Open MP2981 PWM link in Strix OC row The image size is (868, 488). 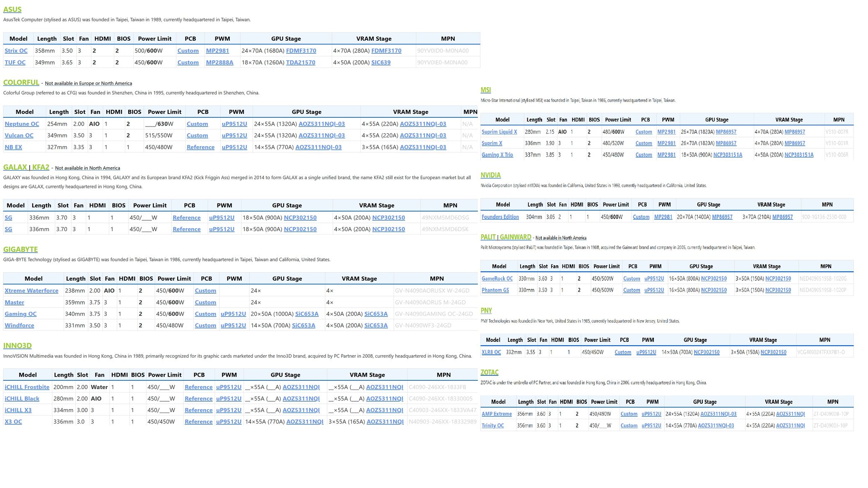[218, 51]
